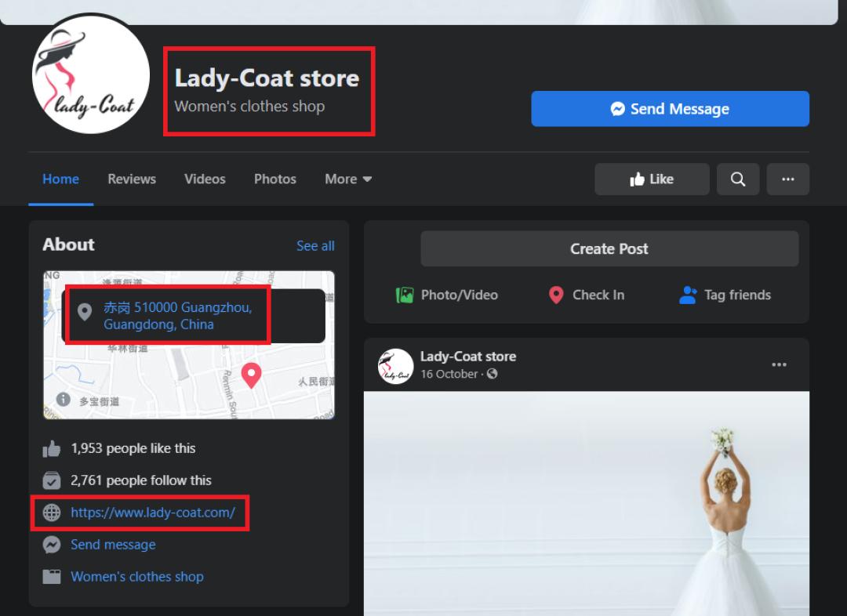Screen dimensions: 847x616
Task: Open Women's clothes shop category link
Action: [137, 577]
